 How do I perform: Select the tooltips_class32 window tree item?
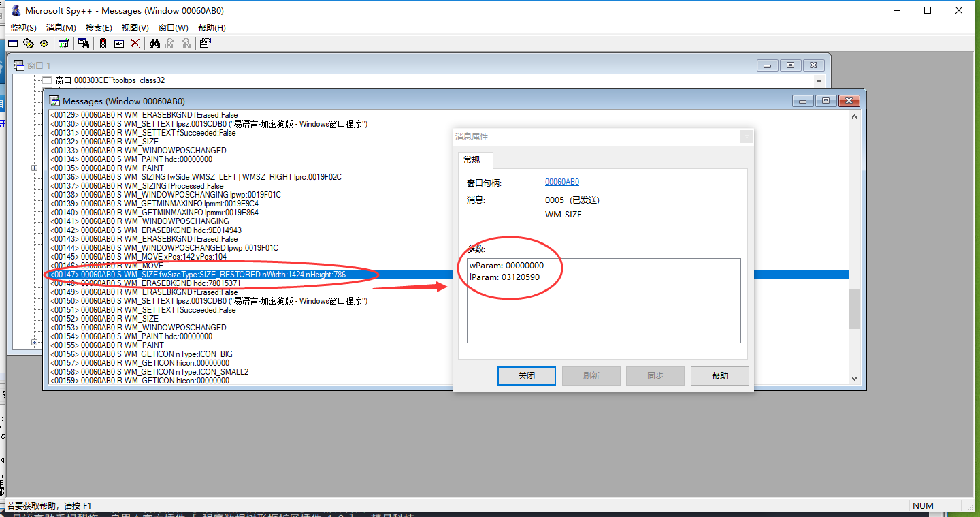109,80
